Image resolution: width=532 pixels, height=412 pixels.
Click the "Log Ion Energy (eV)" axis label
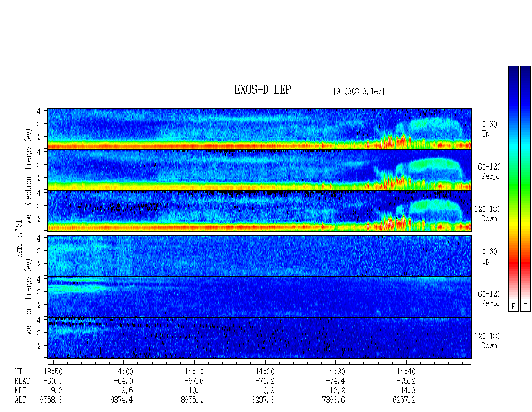pyautogui.click(x=28, y=298)
